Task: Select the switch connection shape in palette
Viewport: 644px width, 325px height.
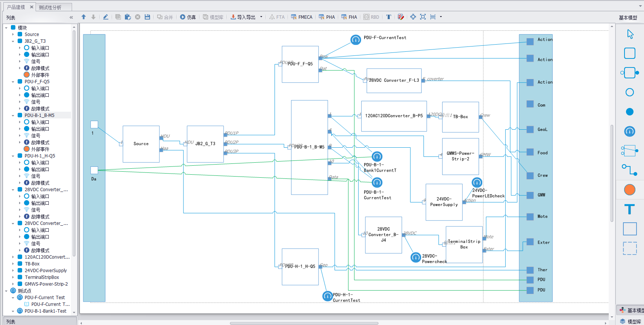Action: pos(630,151)
